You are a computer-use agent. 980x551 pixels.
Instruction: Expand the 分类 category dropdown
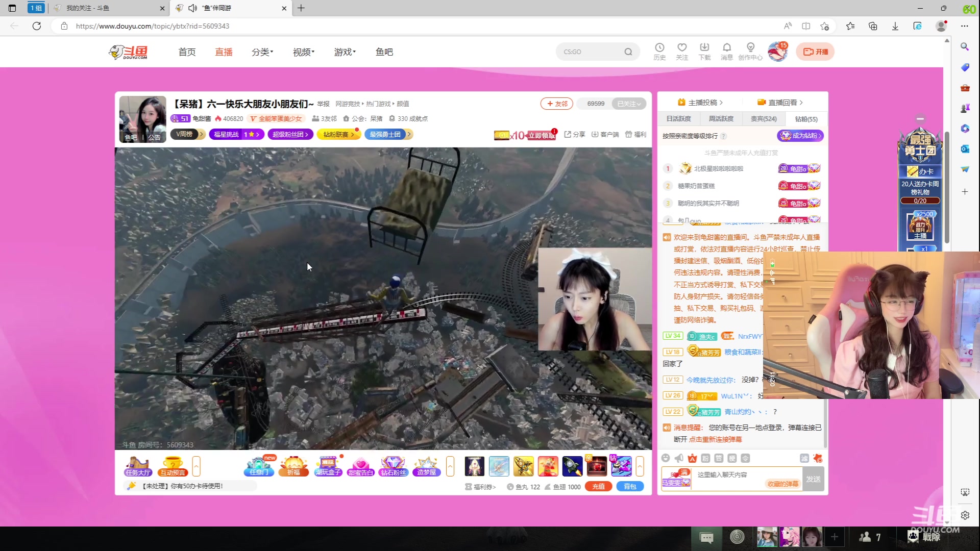(x=262, y=52)
